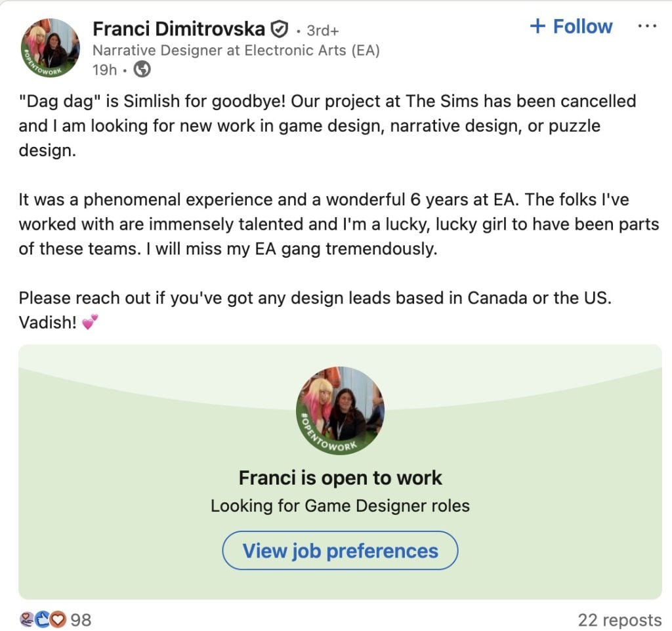The image size is (672, 631).
Task: Click the Narrative Designer at Electronic Arts headline
Action: (x=236, y=50)
